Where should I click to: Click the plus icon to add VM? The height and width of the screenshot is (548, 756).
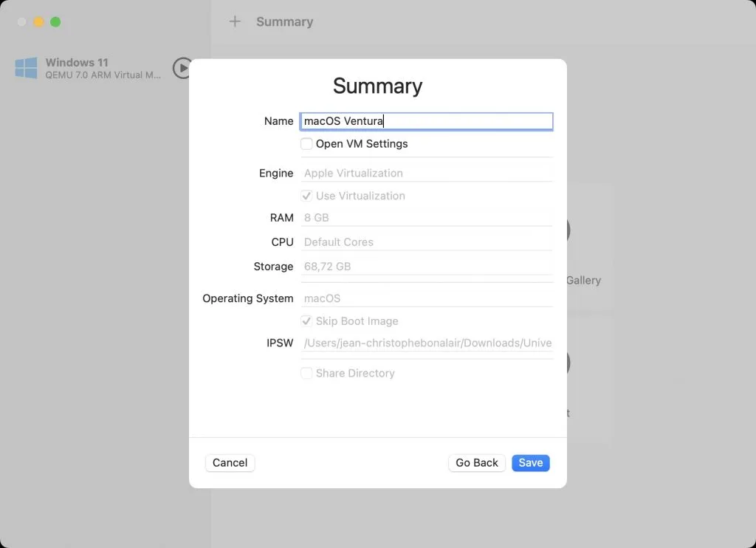pos(235,21)
